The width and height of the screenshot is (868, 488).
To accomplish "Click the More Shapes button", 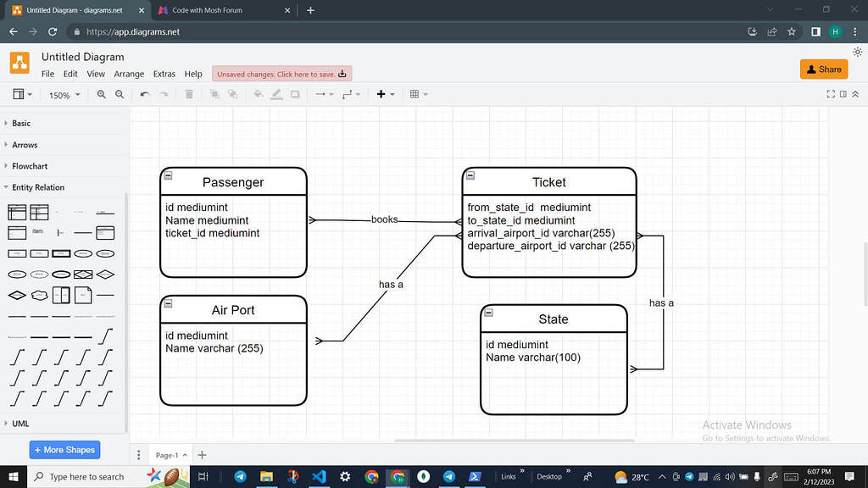I will (x=64, y=449).
